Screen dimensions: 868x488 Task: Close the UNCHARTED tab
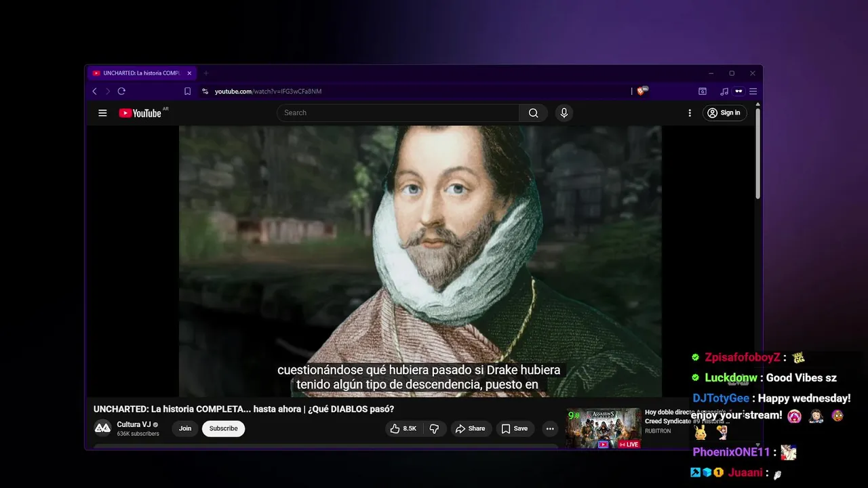(x=189, y=73)
